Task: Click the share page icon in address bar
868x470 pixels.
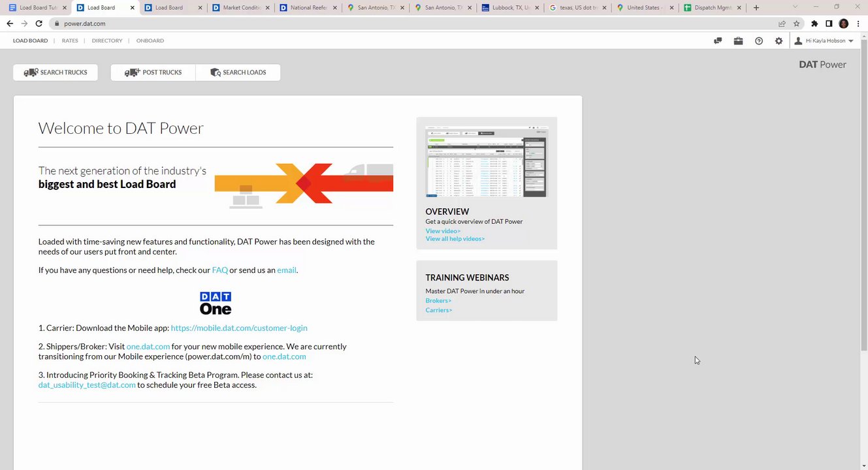Action: click(x=782, y=23)
